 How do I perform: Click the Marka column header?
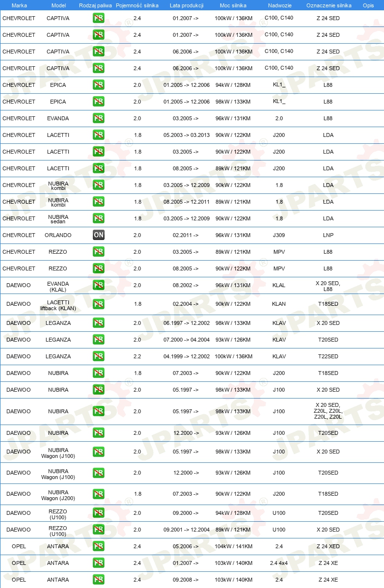point(19,5)
